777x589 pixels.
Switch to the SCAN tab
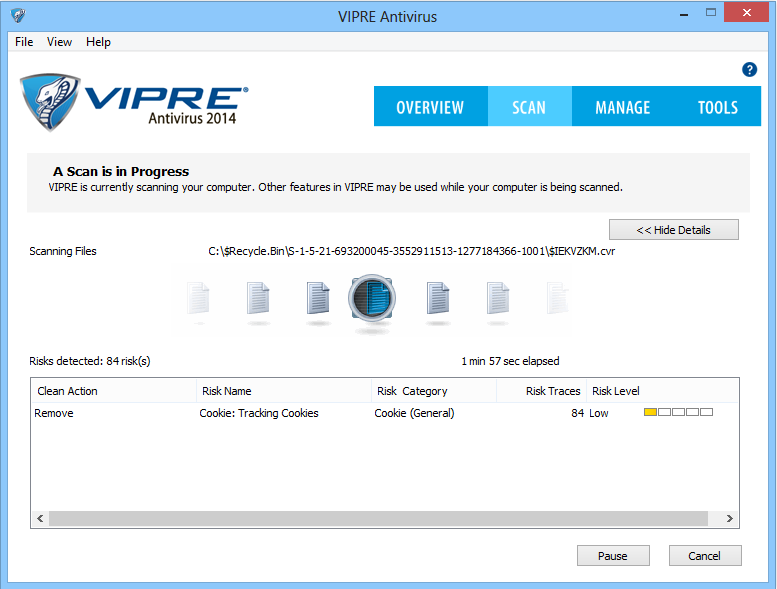(x=529, y=107)
